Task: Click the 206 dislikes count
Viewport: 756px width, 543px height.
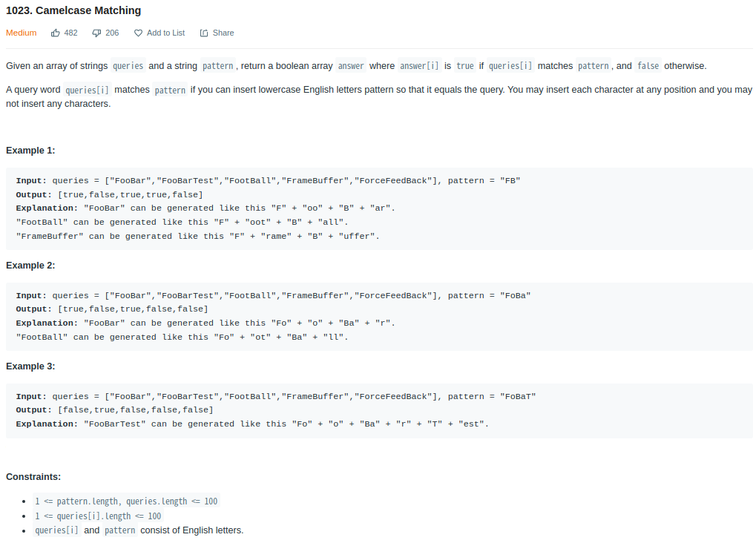Action: pyautogui.click(x=112, y=33)
